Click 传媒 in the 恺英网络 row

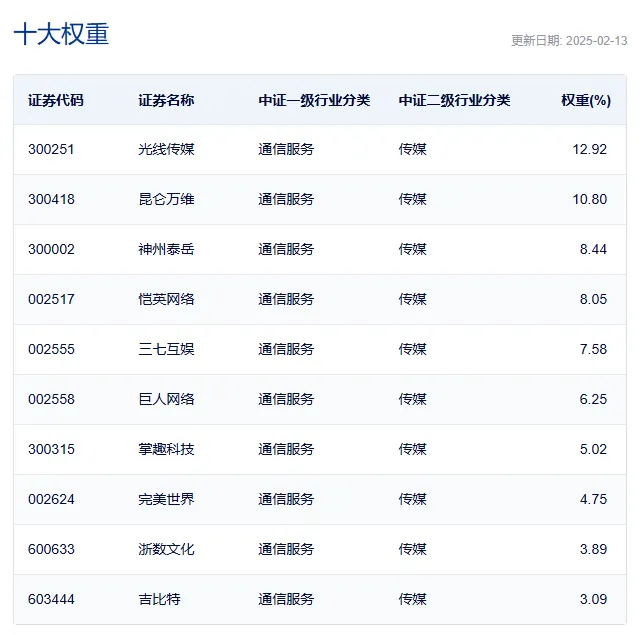coord(413,299)
